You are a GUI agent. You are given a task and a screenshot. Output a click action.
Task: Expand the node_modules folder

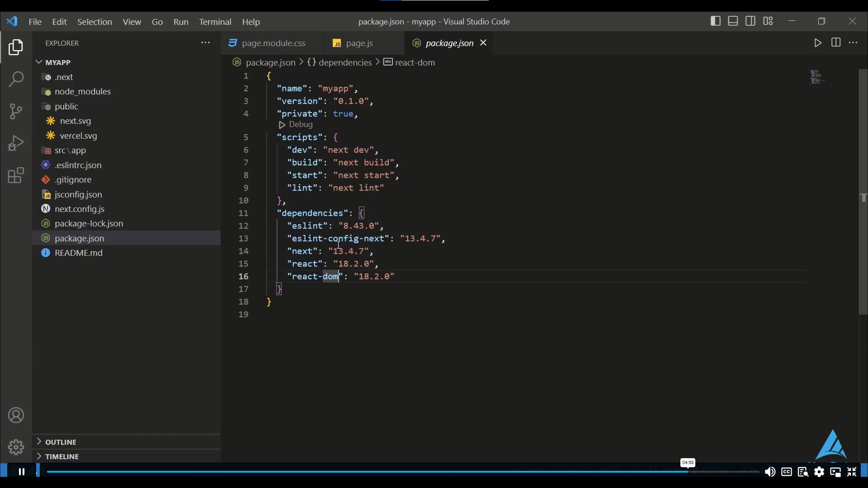click(x=126, y=92)
